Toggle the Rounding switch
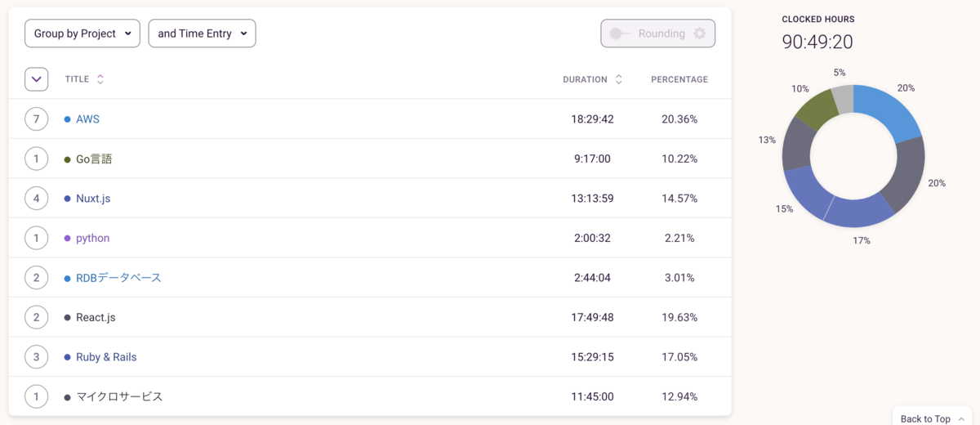The width and height of the screenshot is (980, 425). tap(620, 34)
